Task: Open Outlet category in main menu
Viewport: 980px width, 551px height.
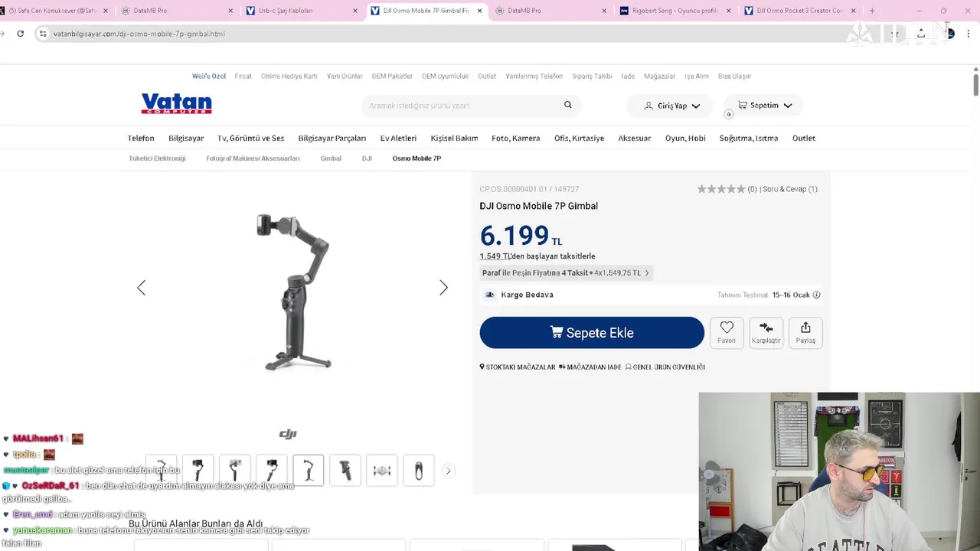Action: point(804,139)
